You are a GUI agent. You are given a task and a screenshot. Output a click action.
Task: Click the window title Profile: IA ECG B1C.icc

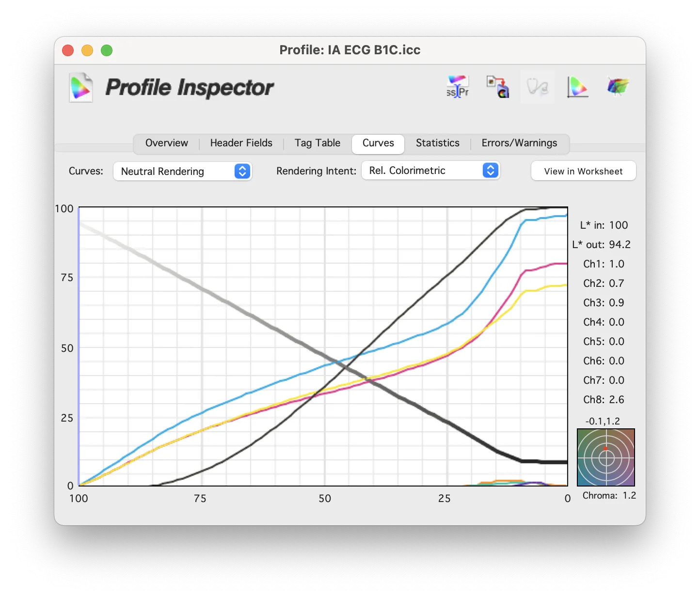pyautogui.click(x=350, y=50)
